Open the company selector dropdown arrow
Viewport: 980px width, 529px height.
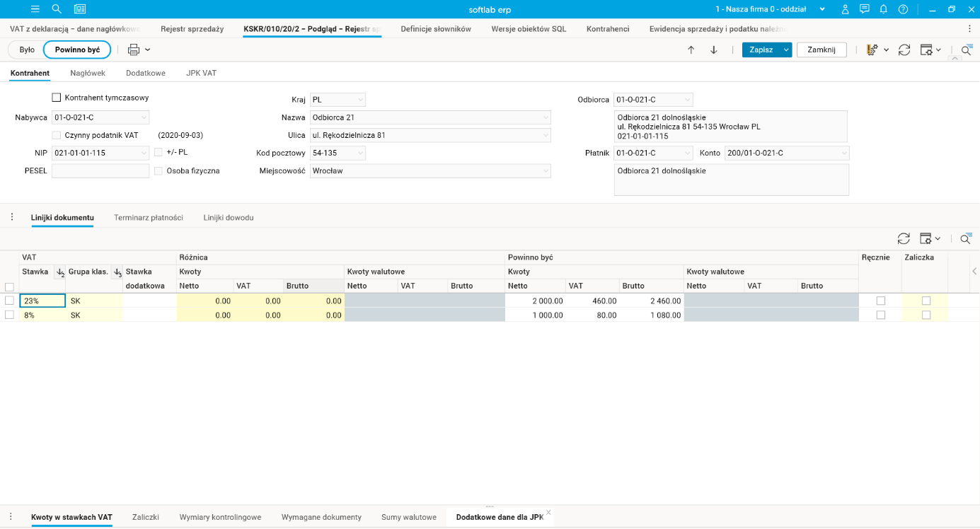click(x=822, y=9)
